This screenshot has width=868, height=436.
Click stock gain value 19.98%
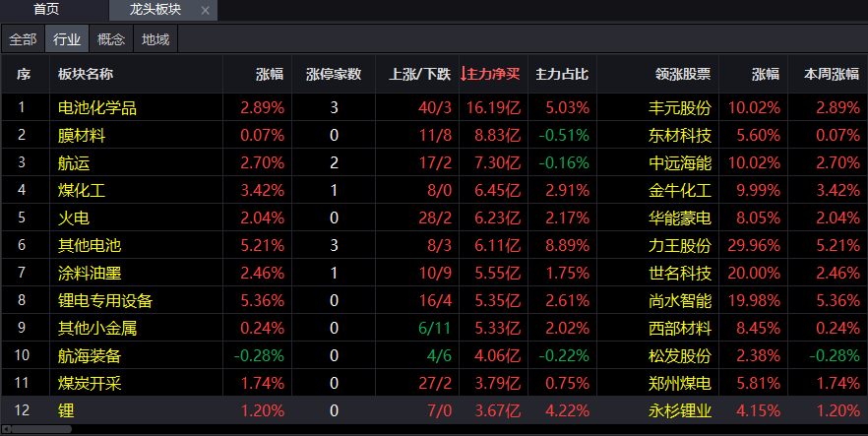coord(754,300)
